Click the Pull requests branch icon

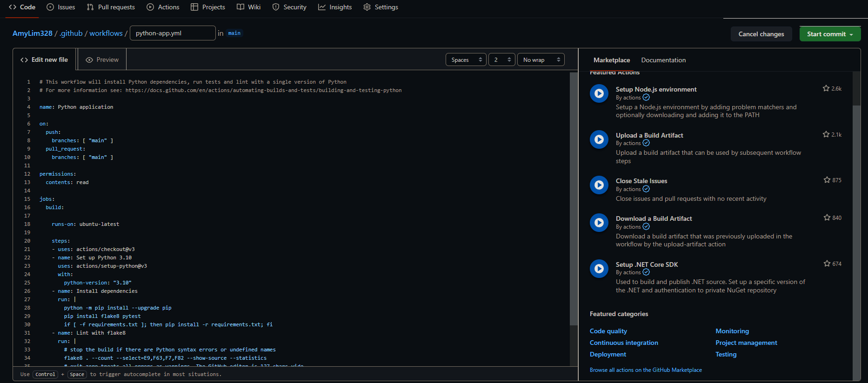coord(90,7)
